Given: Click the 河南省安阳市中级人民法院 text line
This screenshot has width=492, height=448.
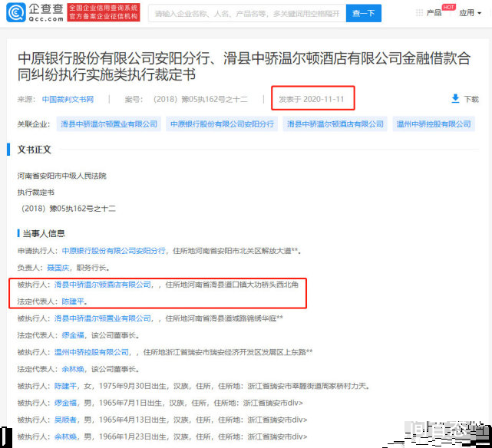Looking at the screenshot, I should (x=62, y=176).
